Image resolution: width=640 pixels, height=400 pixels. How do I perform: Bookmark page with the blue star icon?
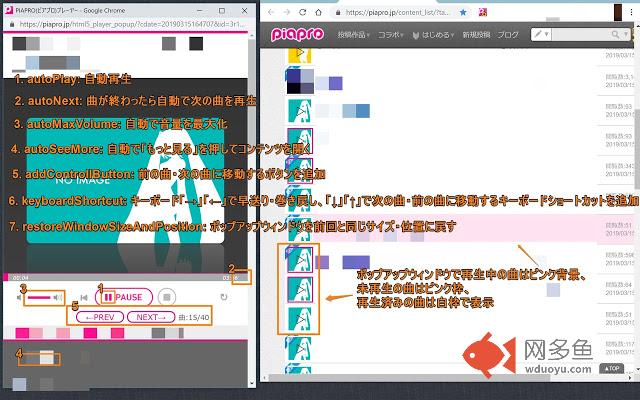point(463,12)
